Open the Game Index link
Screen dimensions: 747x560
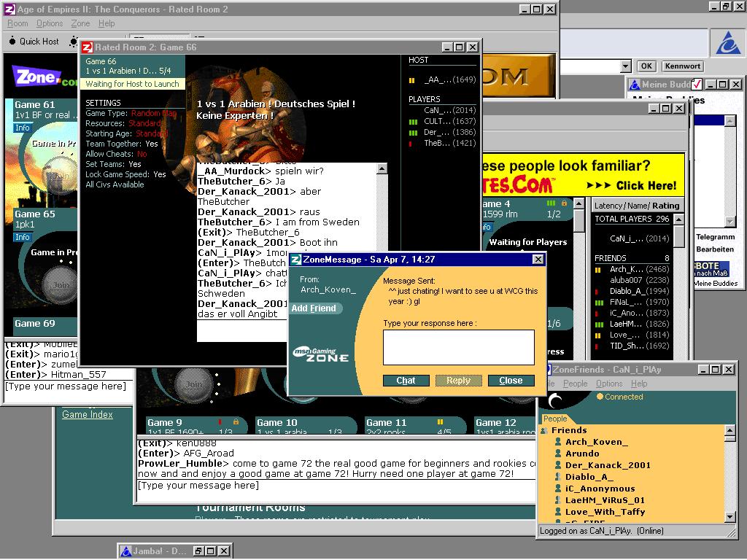(88, 414)
